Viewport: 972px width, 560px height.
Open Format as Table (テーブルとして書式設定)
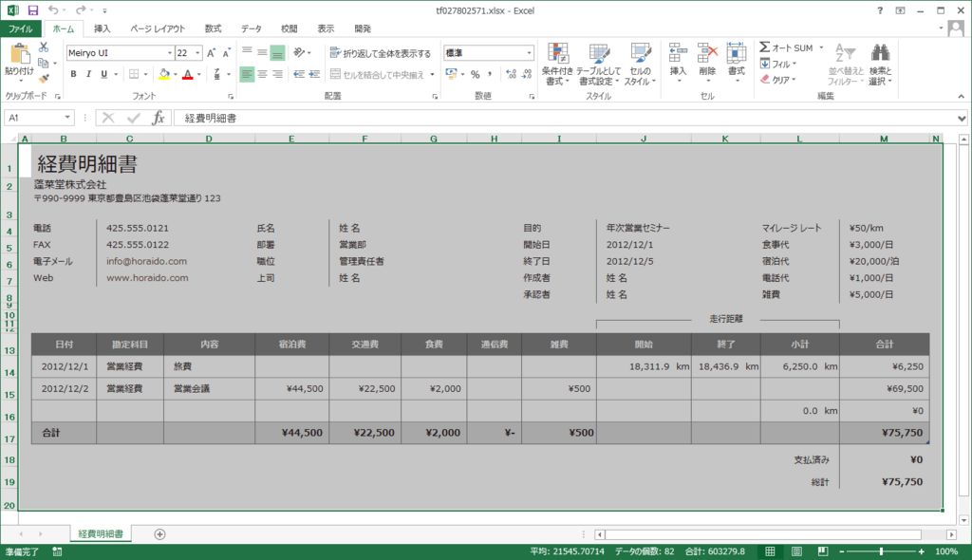tap(598, 65)
